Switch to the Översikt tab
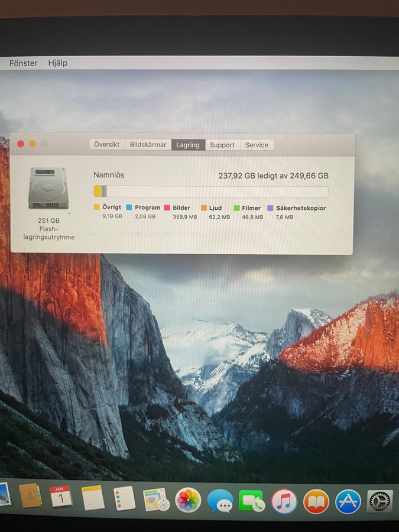 click(x=107, y=145)
